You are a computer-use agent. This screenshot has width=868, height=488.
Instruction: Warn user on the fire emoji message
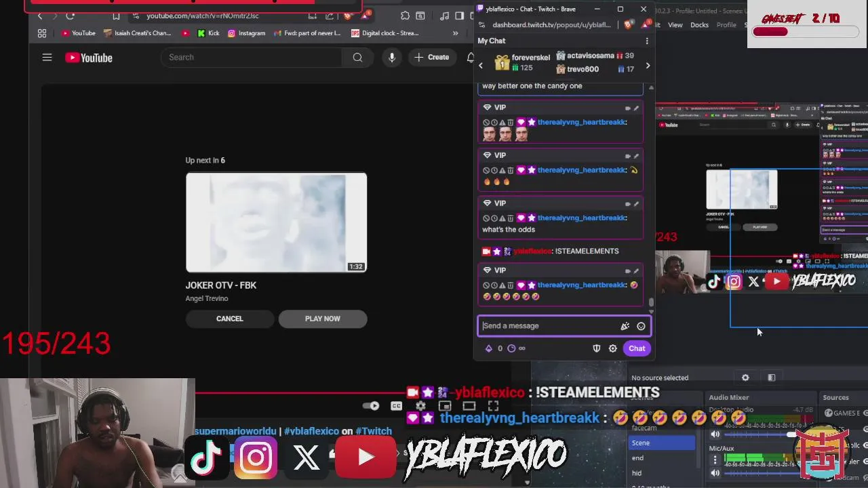[x=502, y=170]
